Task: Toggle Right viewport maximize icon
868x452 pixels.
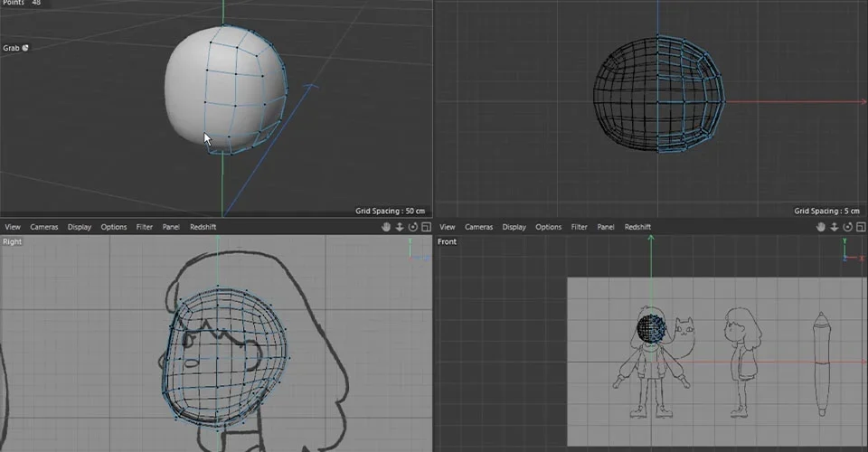Action: [x=426, y=227]
